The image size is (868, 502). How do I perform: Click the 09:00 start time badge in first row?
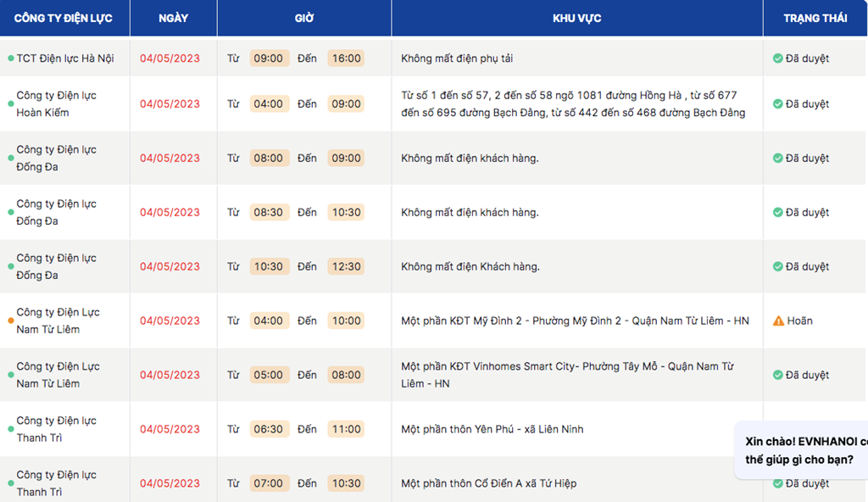269,59
